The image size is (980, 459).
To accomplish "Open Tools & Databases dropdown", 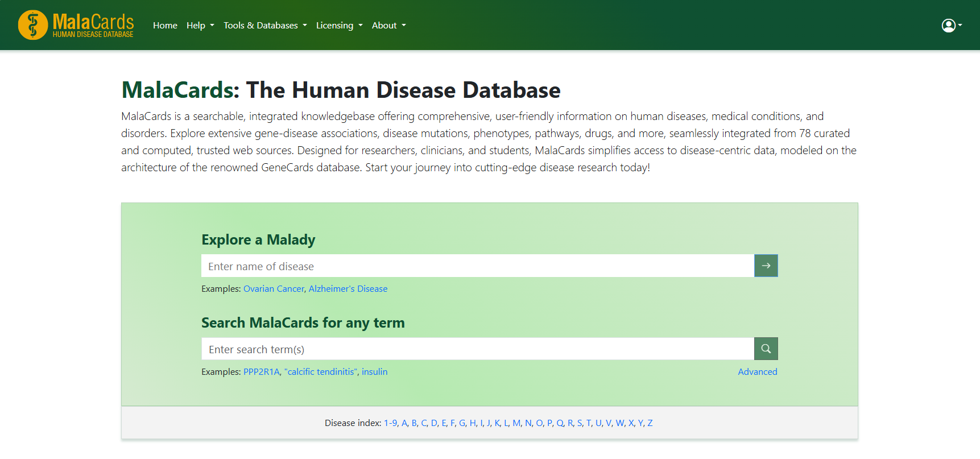I will tap(265, 25).
